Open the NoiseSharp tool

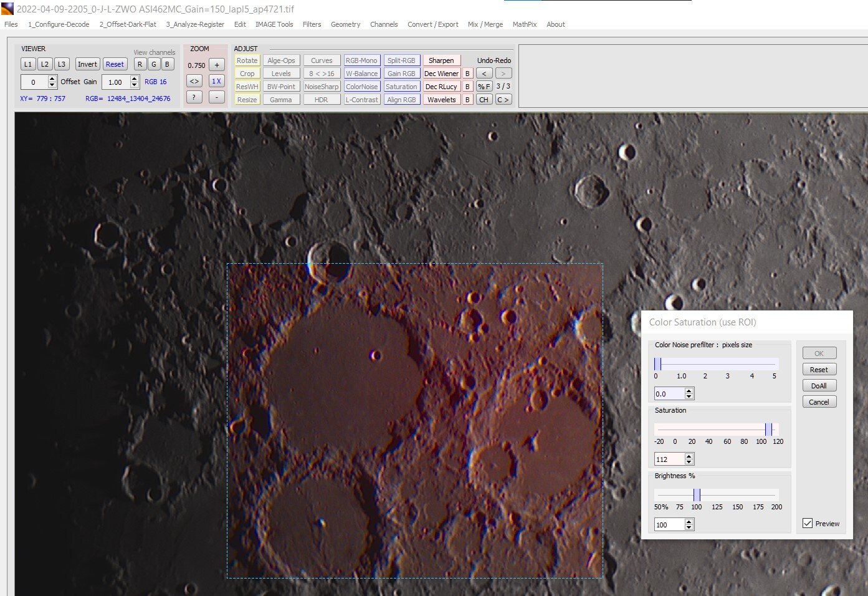(x=322, y=87)
